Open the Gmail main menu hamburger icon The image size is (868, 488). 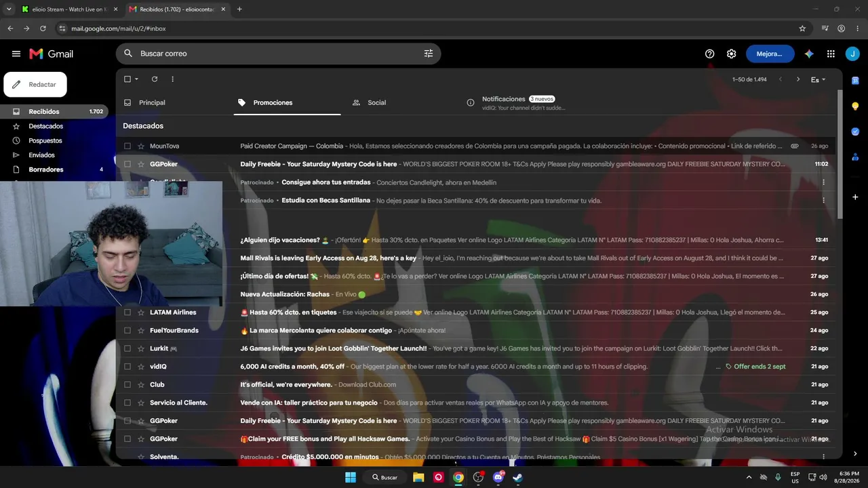(16, 54)
